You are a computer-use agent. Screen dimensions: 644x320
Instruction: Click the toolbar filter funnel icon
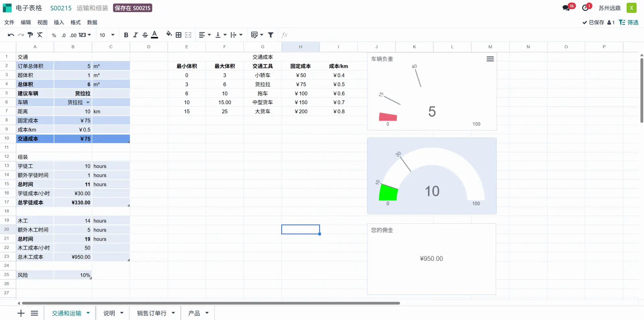point(271,35)
